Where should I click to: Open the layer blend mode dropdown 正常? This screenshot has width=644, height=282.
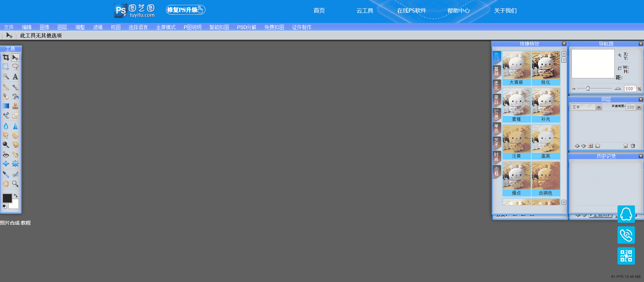[x=586, y=107]
